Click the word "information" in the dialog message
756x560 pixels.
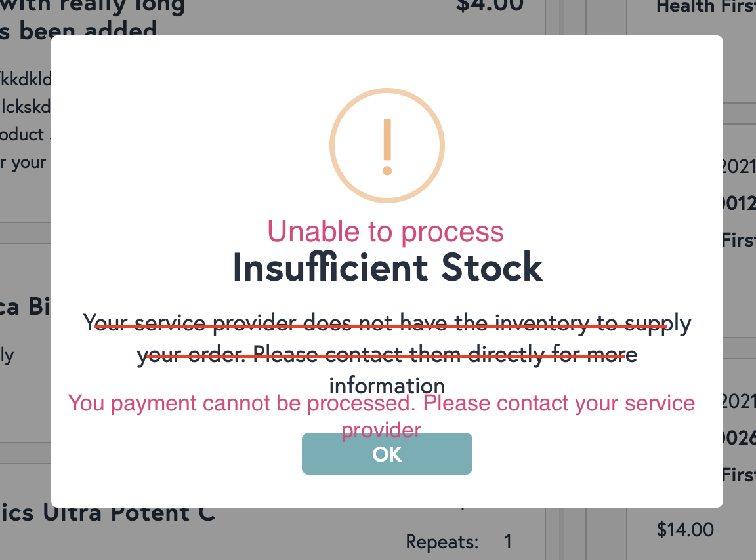[387, 385]
